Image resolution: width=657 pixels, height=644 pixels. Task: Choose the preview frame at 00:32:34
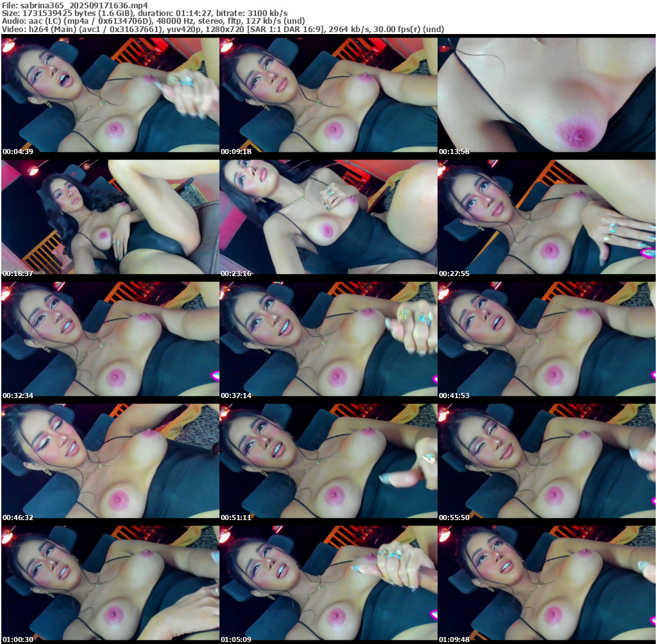110,339
